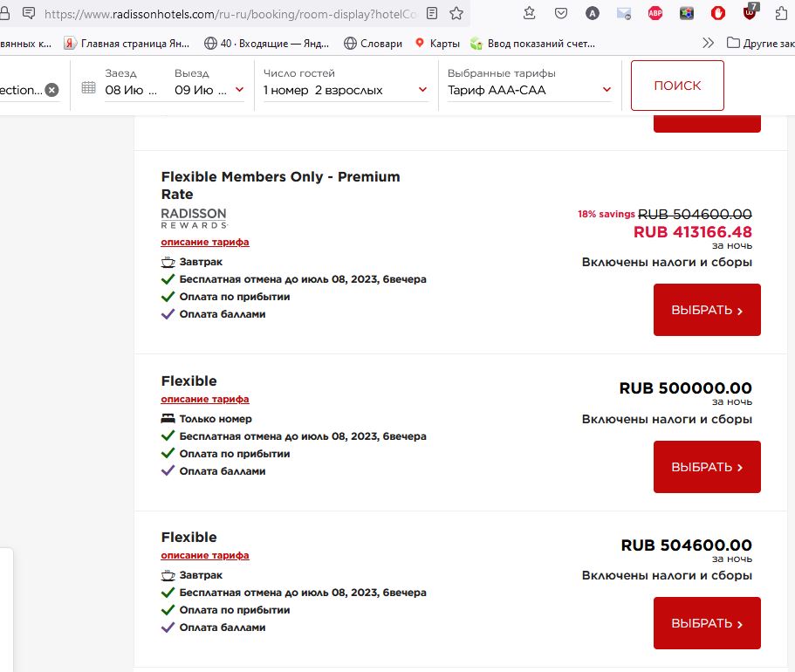Toggle reader view icon in address bar
795x672 pixels.
click(432, 13)
